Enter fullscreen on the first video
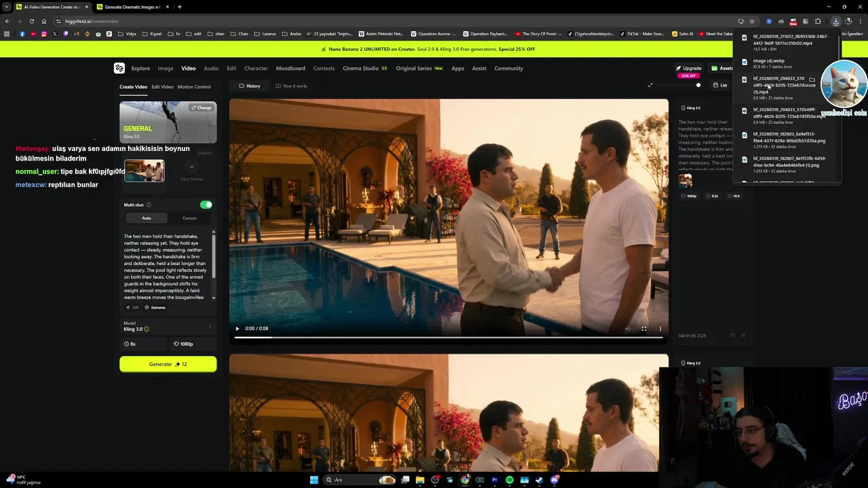 [x=644, y=329]
